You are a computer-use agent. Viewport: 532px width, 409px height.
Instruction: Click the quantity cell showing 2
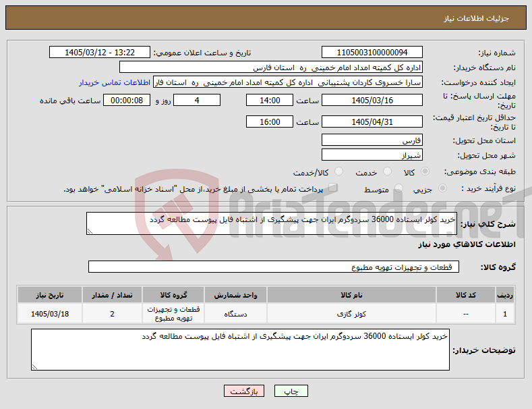112,314
